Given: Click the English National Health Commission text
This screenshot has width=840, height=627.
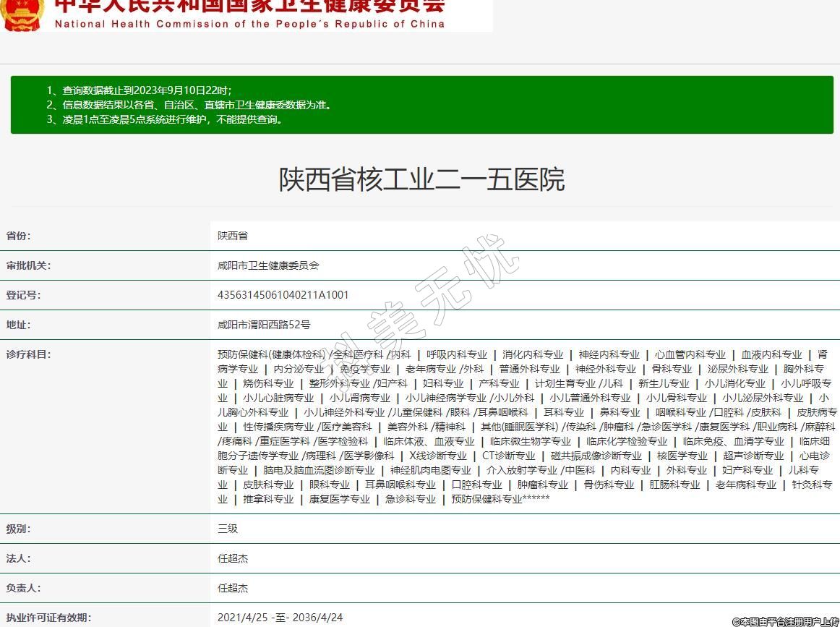Looking at the screenshot, I should click(249, 24).
